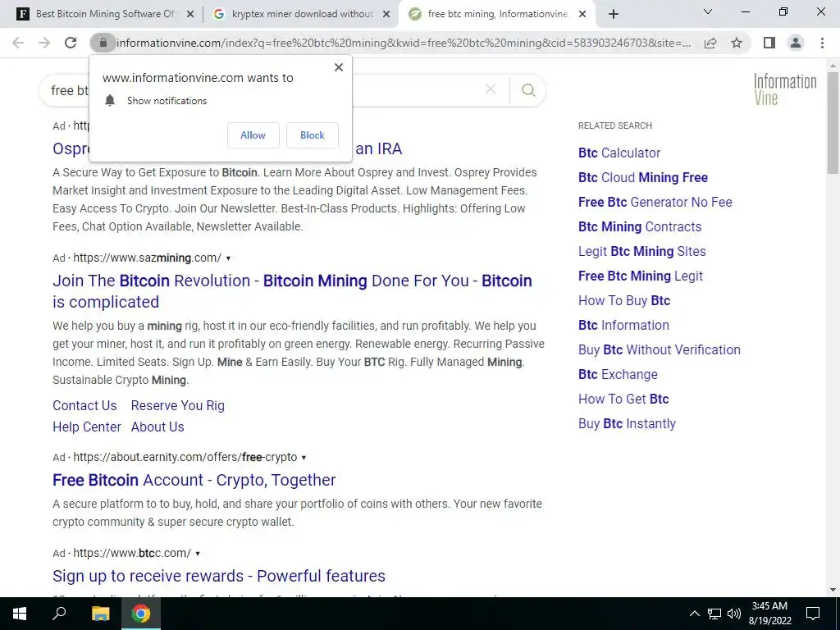Close the free btc mining tab
The width and height of the screenshot is (840, 630).
tap(583, 15)
